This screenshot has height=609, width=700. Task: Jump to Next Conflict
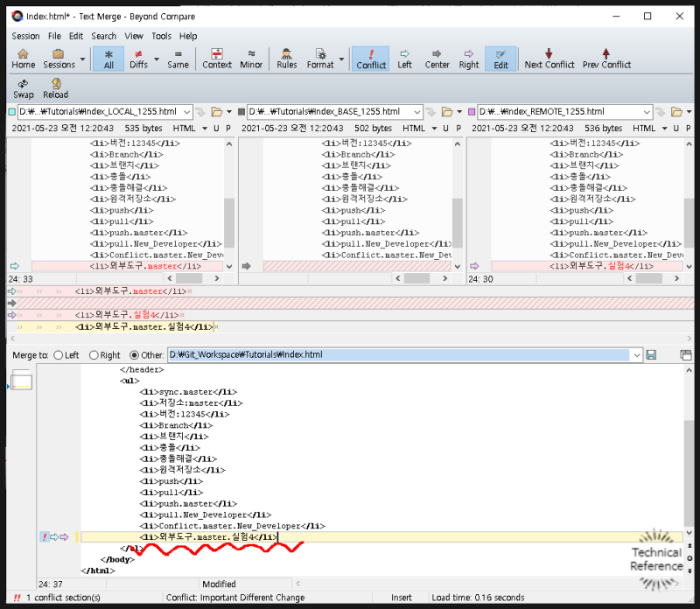[x=549, y=58]
